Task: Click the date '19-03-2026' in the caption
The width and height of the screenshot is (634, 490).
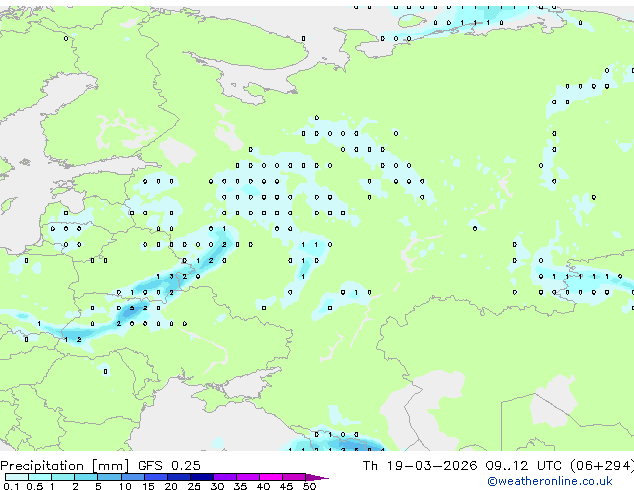Action: tap(431, 466)
